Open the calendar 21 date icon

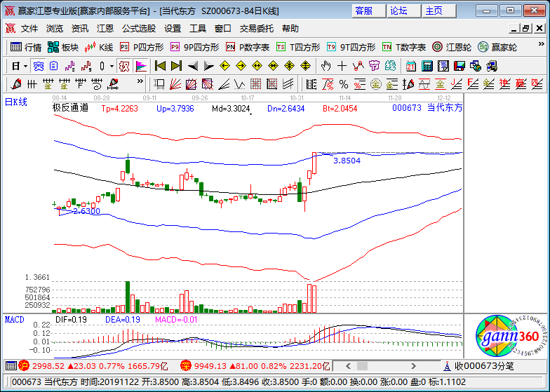tap(411, 66)
